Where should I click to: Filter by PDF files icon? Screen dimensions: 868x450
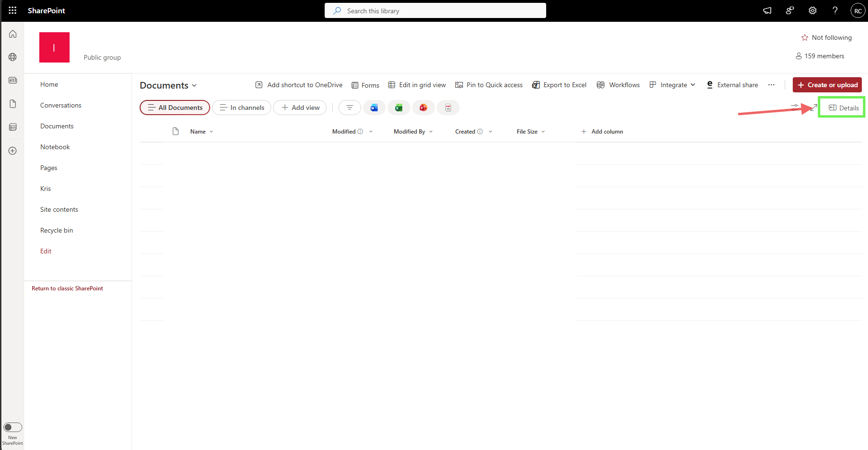point(448,108)
